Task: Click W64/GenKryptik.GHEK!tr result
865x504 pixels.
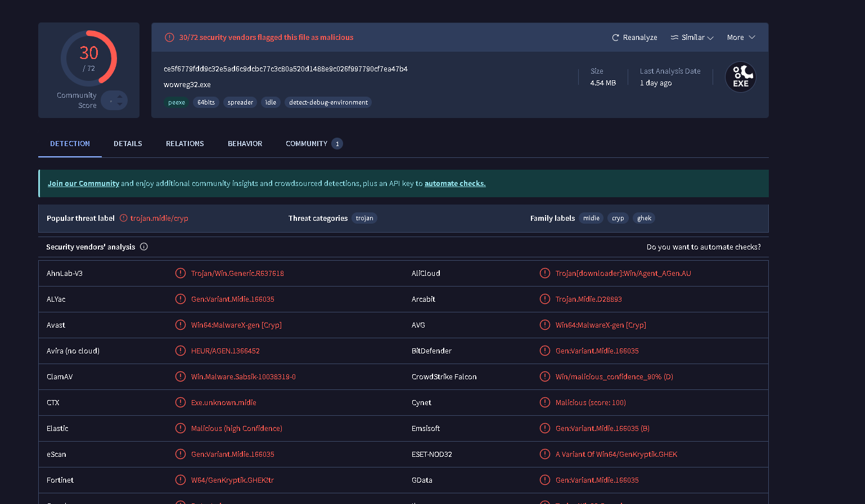Action: [232, 480]
